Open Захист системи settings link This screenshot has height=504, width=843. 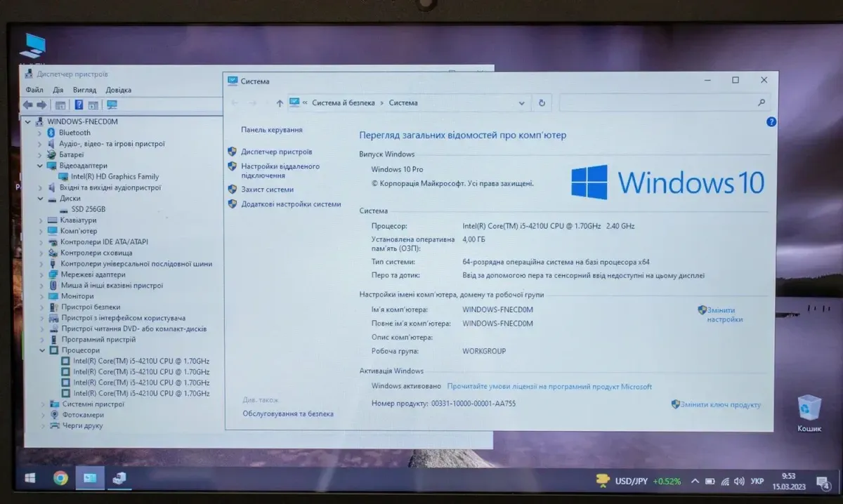[267, 190]
